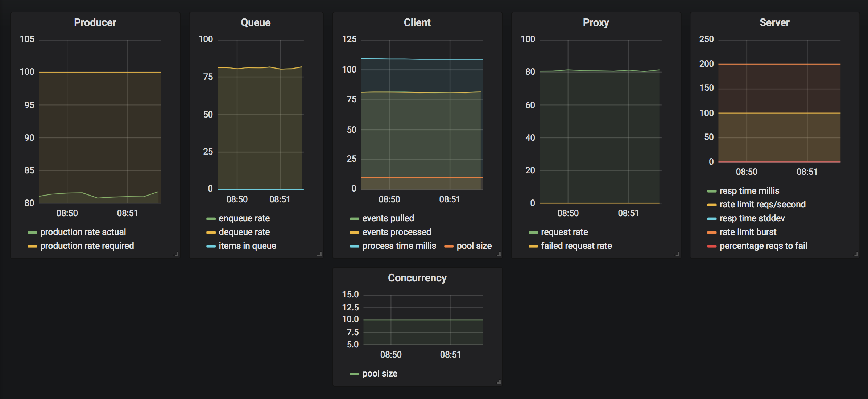Image resolution: width=868 pixels, height=399 pixels.
Task: Click 08:51 axis label in Server
Action: [807, 172]
